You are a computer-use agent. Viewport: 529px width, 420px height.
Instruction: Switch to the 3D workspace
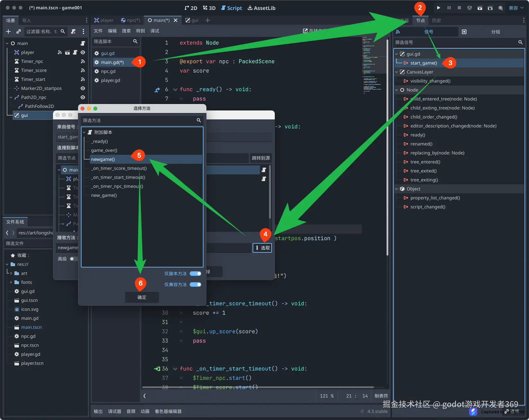[209, 8]
